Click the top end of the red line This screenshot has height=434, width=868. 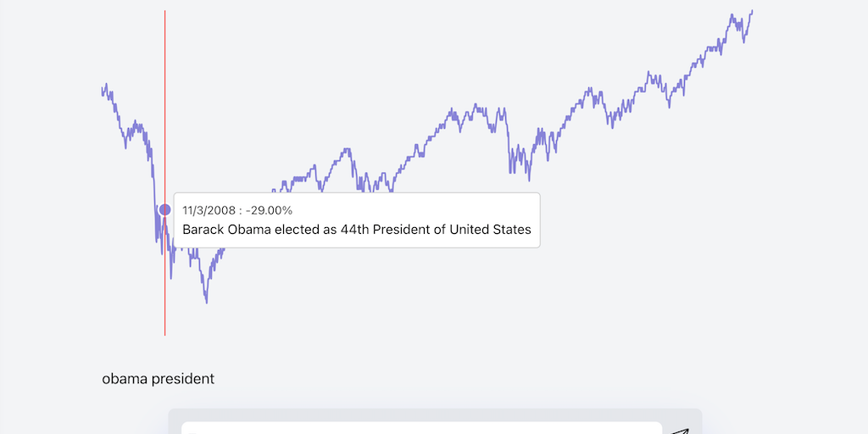165,12
